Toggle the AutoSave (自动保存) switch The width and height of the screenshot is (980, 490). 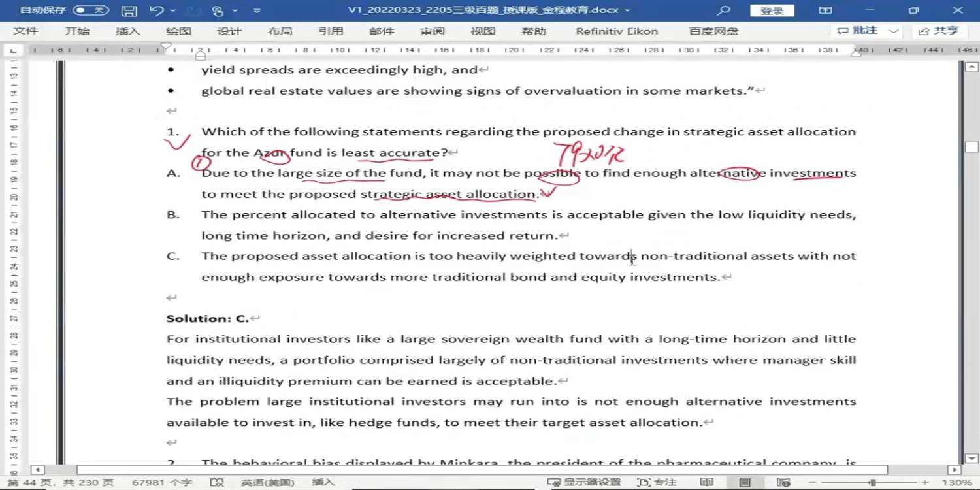[90, 10]
